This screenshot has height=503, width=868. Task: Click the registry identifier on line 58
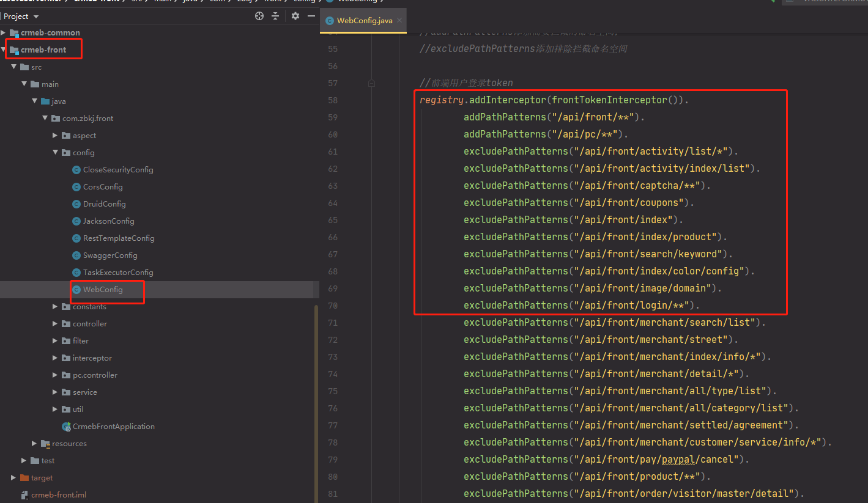(x=442, y=100)
